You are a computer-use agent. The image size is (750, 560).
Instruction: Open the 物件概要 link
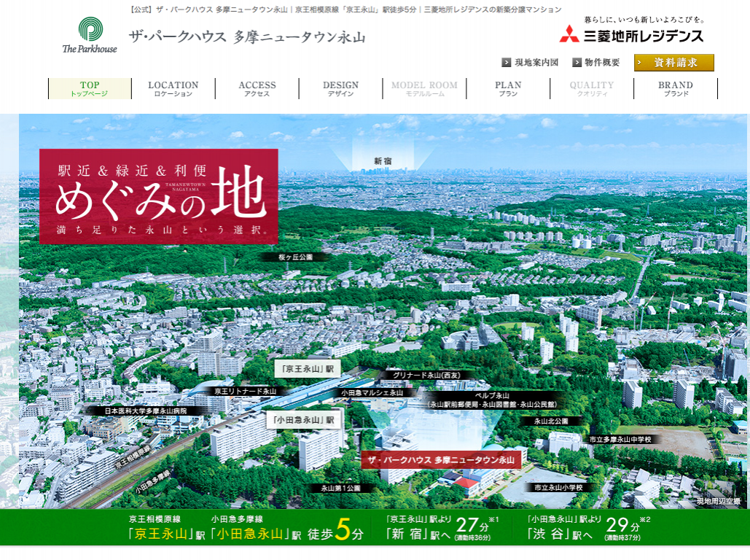pyautogui.click(x=602, y=63)
